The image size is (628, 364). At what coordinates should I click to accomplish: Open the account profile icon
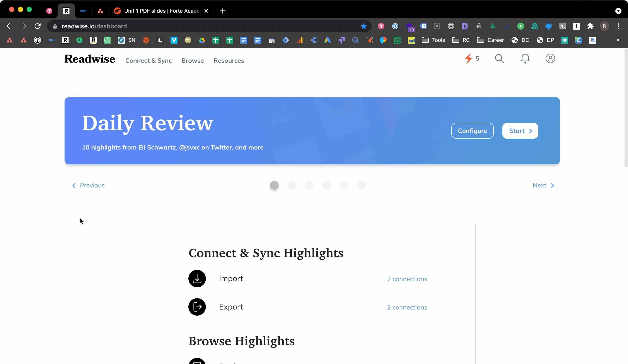(550, 59)
